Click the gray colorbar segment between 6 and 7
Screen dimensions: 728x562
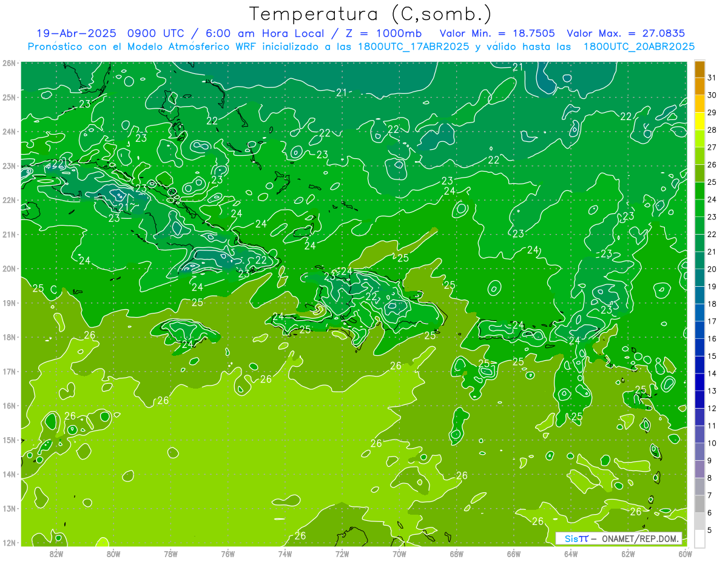699,504
